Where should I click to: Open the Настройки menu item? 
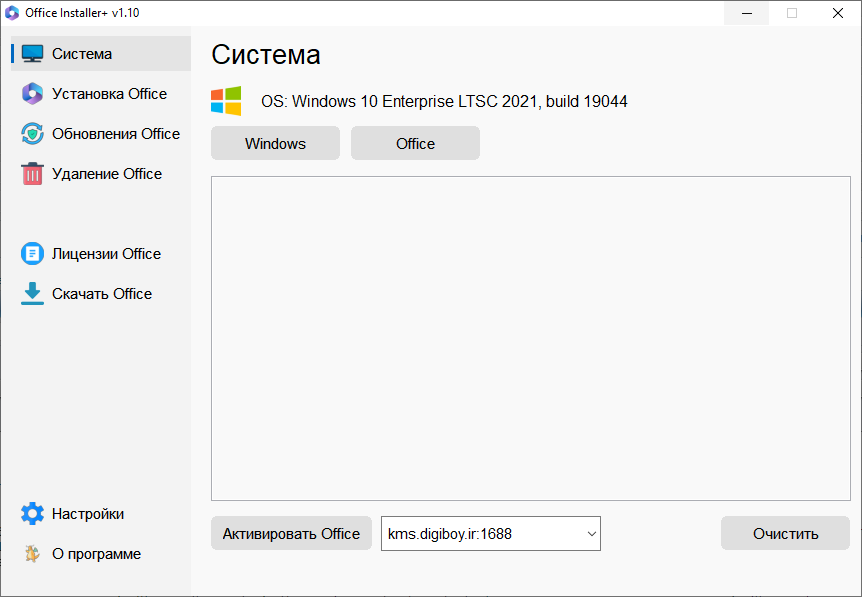coord(88,514)
